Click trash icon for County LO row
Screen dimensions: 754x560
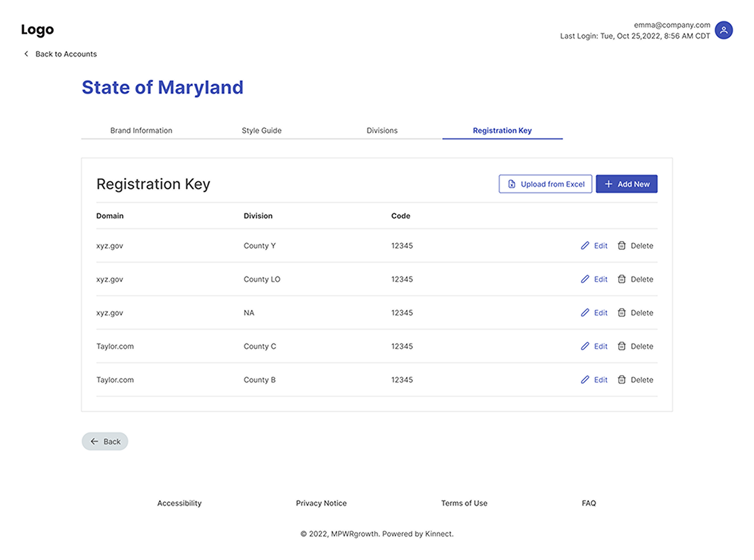pyautogui.click(x=621, y=279)
